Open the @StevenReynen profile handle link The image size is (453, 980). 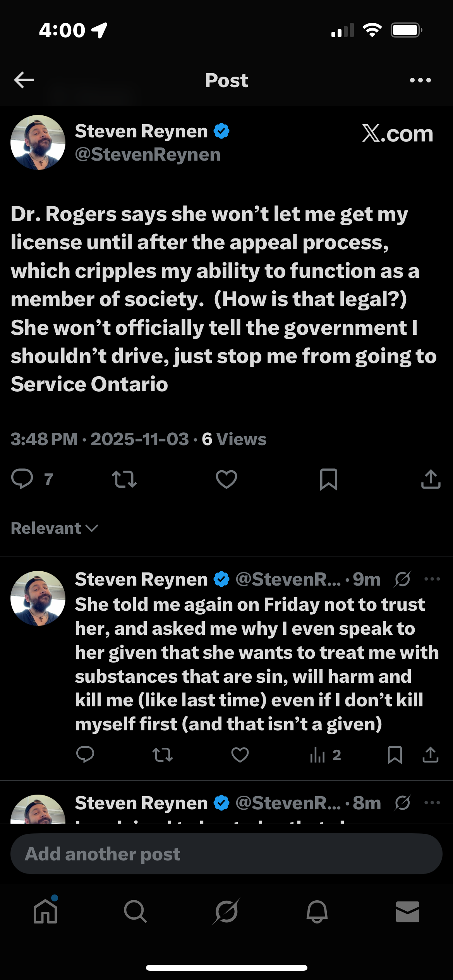(x=148, y=154)
